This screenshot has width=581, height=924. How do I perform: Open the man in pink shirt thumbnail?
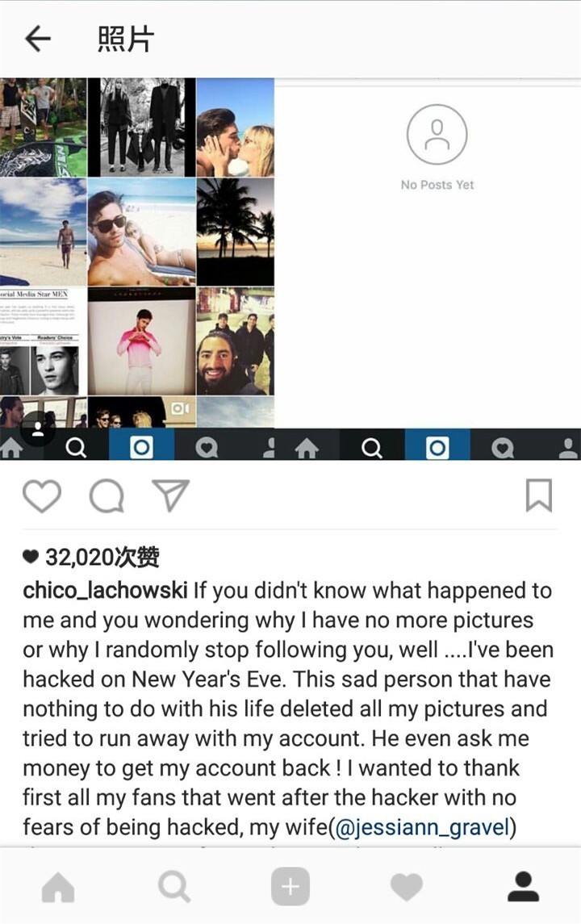[x=141, y=341]
